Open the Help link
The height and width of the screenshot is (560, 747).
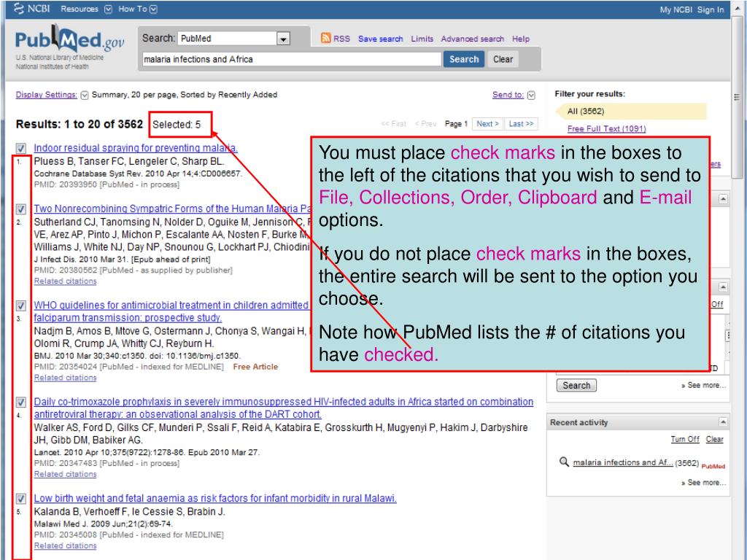pos(521,39)
